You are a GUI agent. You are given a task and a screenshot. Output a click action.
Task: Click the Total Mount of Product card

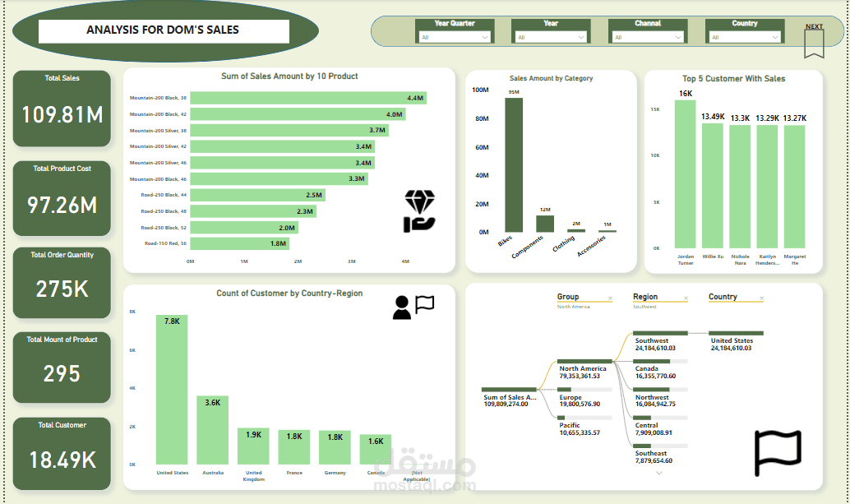(x=62, y=368)
